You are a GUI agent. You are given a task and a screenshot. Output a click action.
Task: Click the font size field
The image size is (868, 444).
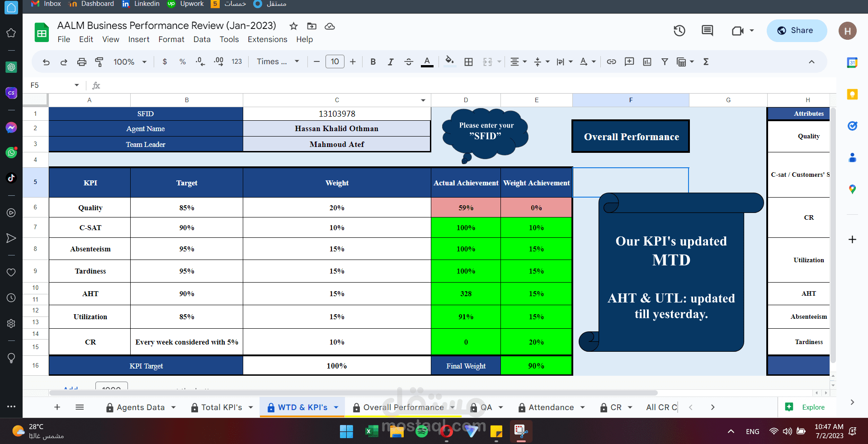click(x=335, y=61)
